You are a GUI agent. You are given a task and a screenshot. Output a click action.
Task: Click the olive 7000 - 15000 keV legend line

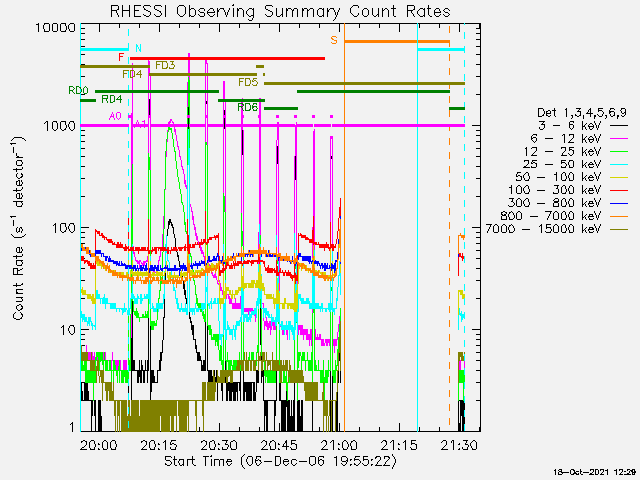click(619, 229)
